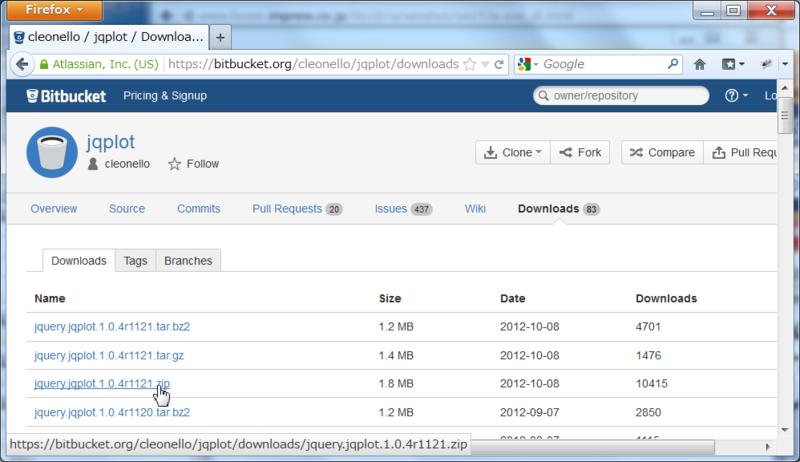Open the Pull Requests tab

point(297,209)
